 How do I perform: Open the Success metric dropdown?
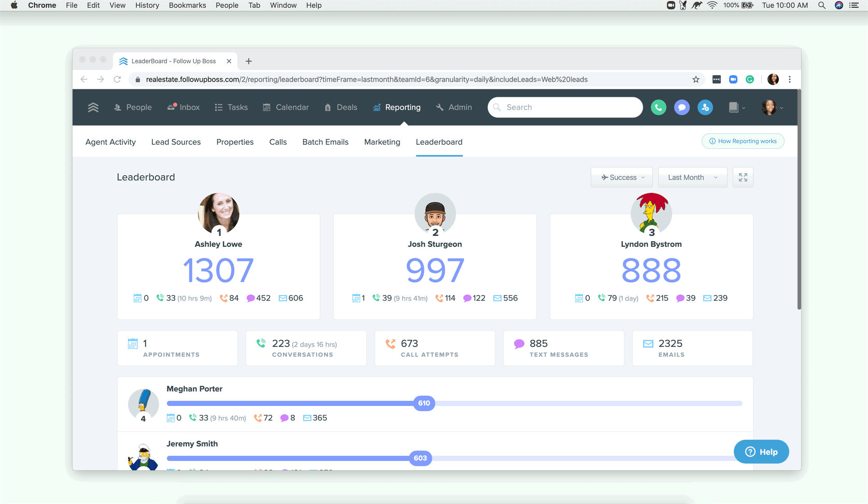pyautogui.click(x=623, y=177)
